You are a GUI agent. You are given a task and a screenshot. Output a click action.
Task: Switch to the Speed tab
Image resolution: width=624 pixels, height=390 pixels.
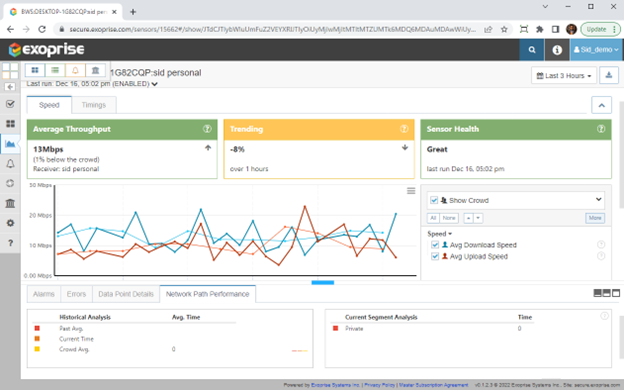click(49, 105)
